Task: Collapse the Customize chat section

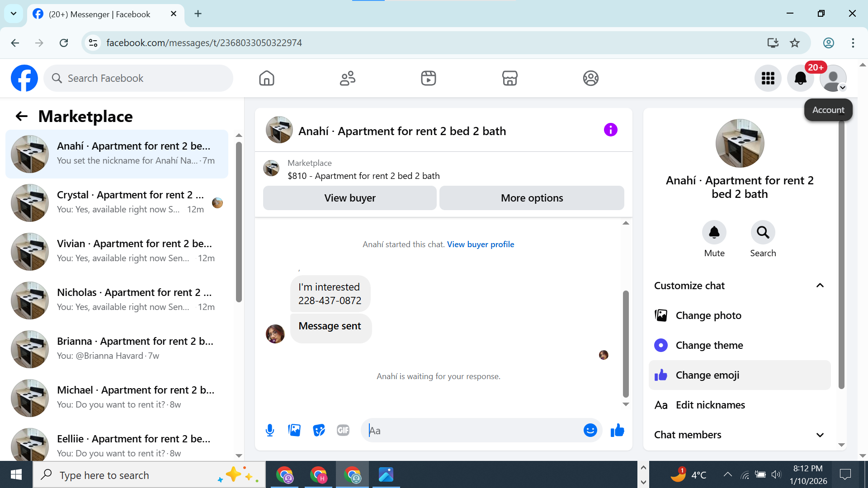Action: tap(820, 286)
